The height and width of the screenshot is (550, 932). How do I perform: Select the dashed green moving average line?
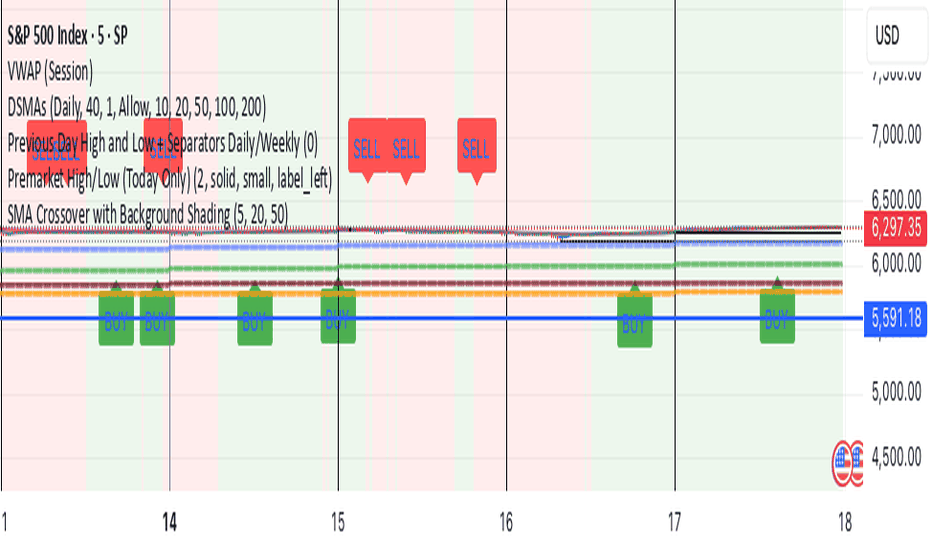[x=422, y=267]
